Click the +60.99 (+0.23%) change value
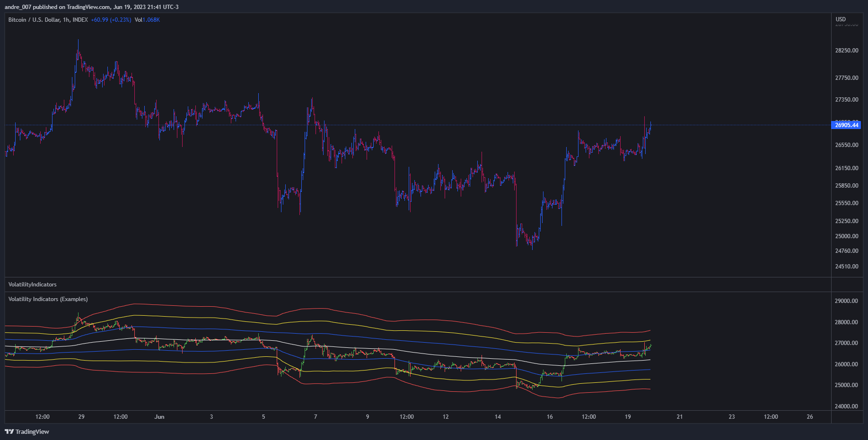Screen dimensions: 868x440 coord(111,20)
